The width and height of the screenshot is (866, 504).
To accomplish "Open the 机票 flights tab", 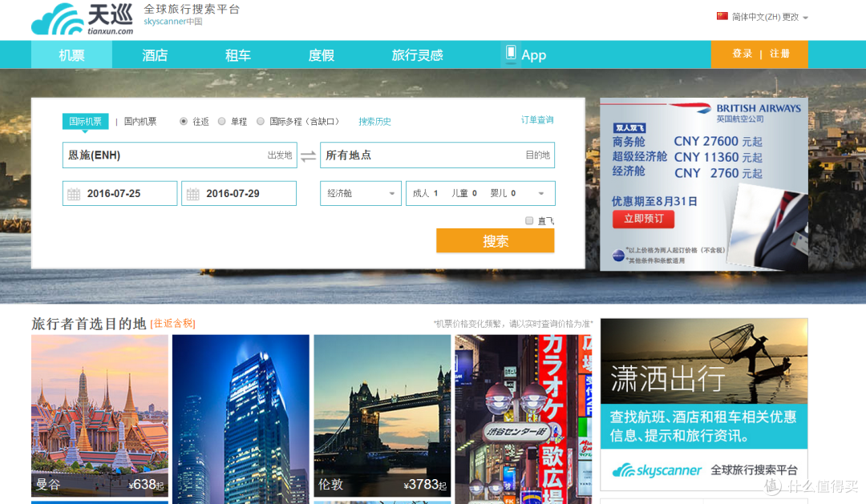I will [72, 54].
